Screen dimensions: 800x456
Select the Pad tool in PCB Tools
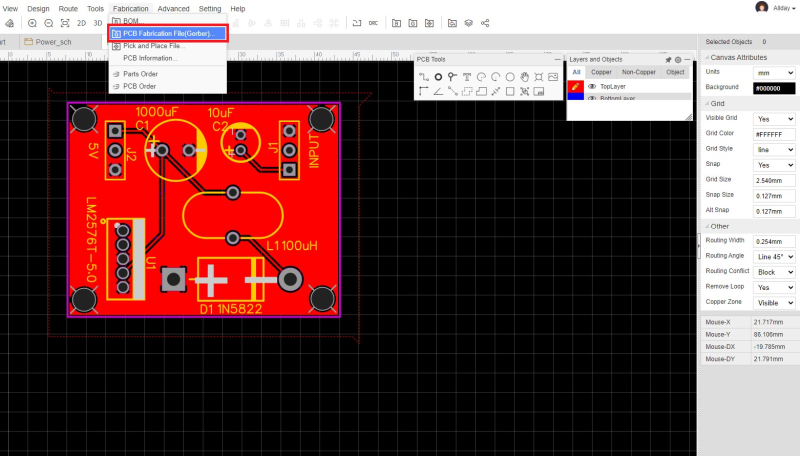pos(438,77)
